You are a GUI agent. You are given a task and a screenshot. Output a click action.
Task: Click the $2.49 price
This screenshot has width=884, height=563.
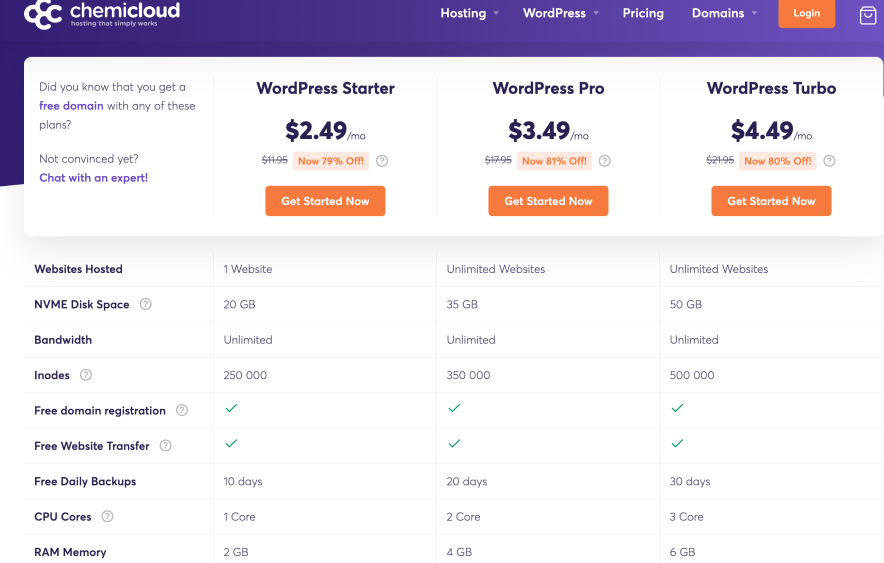pos(316,131)
